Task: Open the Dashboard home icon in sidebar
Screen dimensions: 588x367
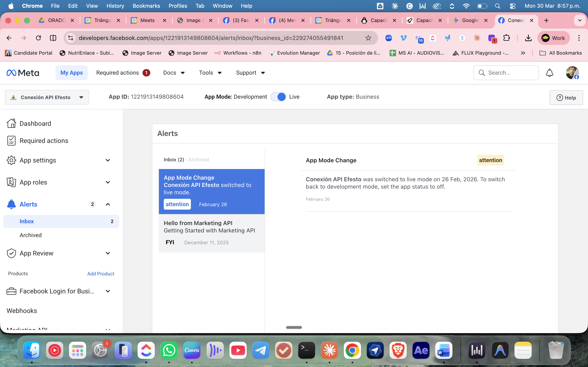Action: tap(11, 123)
